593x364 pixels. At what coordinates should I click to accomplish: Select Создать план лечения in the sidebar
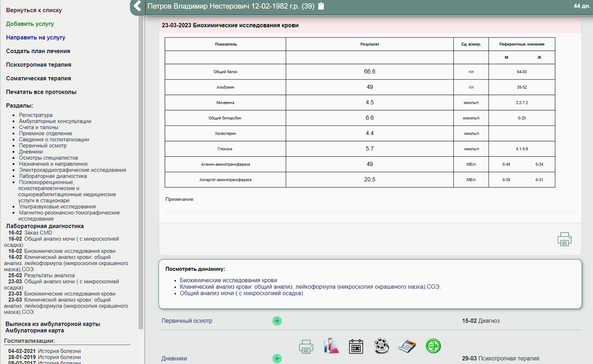tap(38, 51)
